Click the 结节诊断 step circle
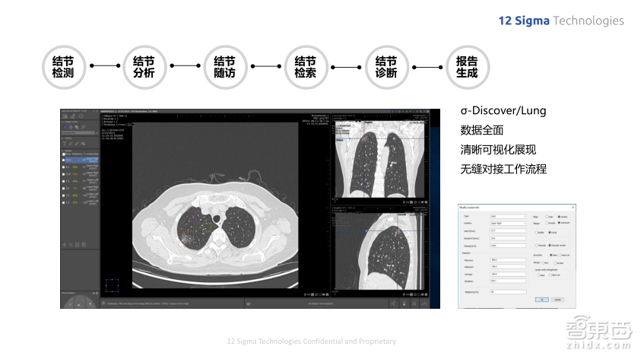This screenshot has height=359, width=644. click(386, 67)
